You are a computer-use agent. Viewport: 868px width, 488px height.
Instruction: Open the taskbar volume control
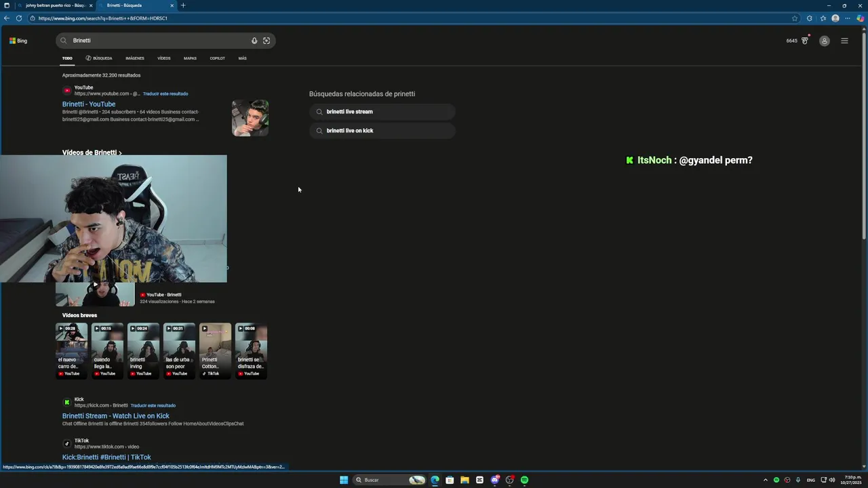click(x=832, y=480)
